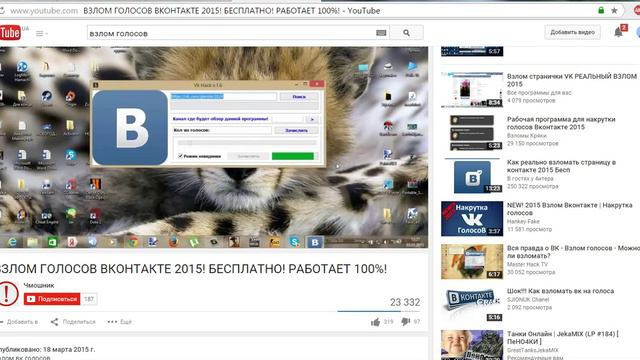Open Skype on the video taskbar
Image resolution: width=640 pixels, height=360 pixels.
[294, 242]
